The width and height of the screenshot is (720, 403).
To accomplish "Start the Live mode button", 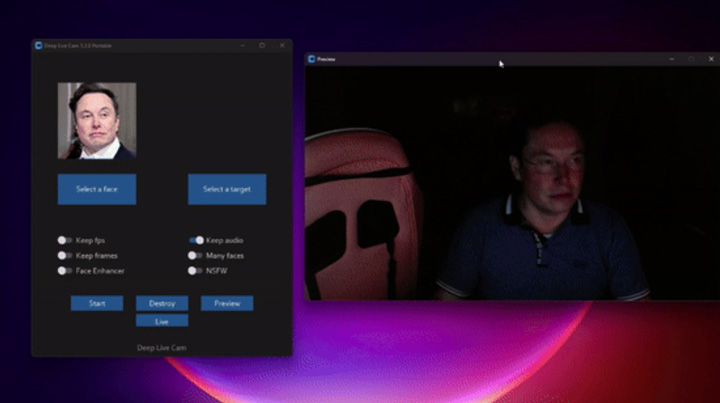I will (x=162, y=321).
